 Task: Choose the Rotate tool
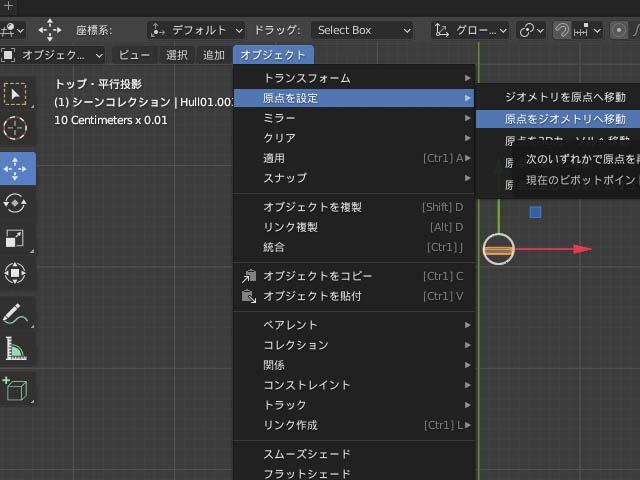tap(15, 203)
